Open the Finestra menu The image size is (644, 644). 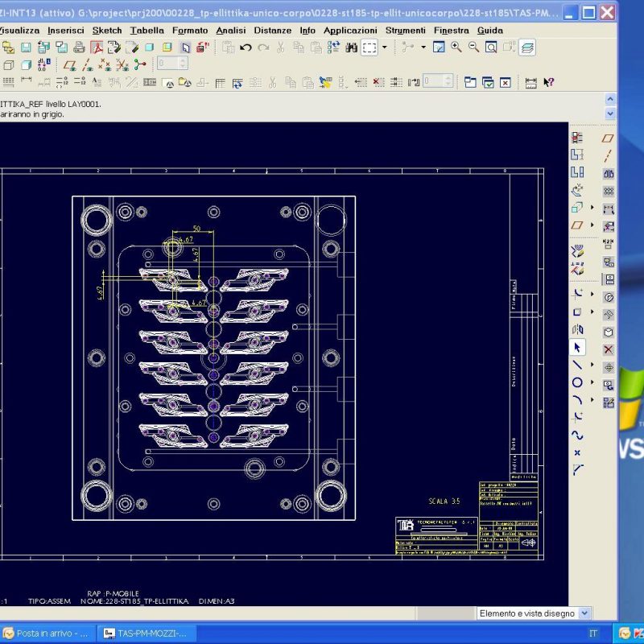(x=451, y=31)
